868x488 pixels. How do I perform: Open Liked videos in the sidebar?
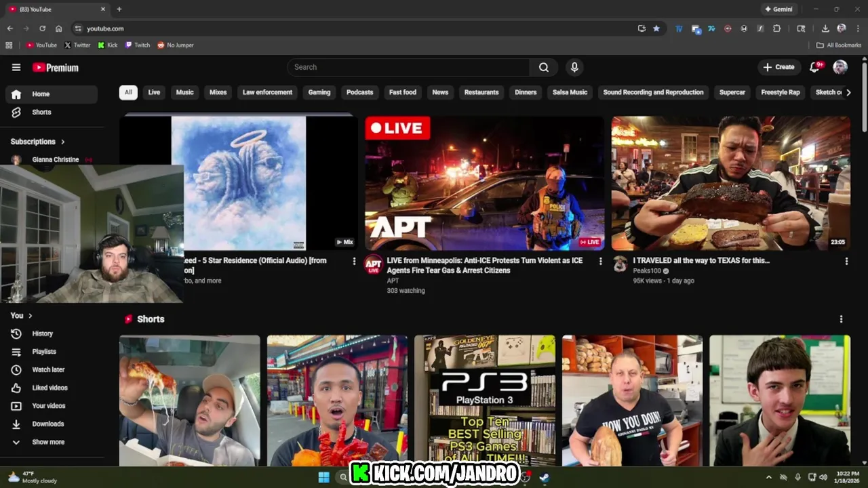coord(52,388)
